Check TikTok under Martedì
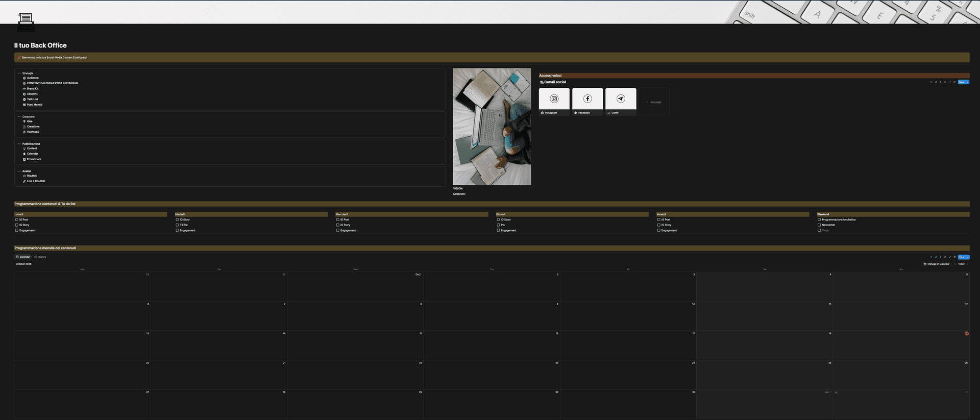Image resolution: width=980 pixels, height=420 pixels. [x=177, y=225]
